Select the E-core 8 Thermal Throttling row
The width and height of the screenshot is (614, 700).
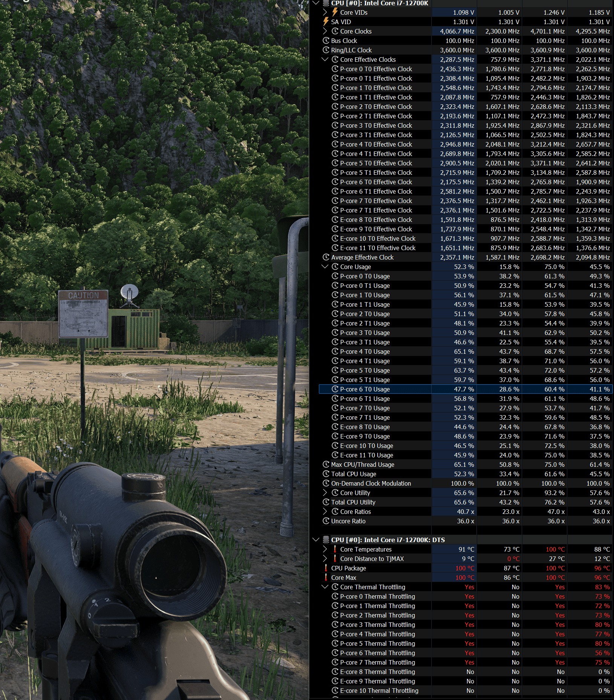tap(465, 672)
